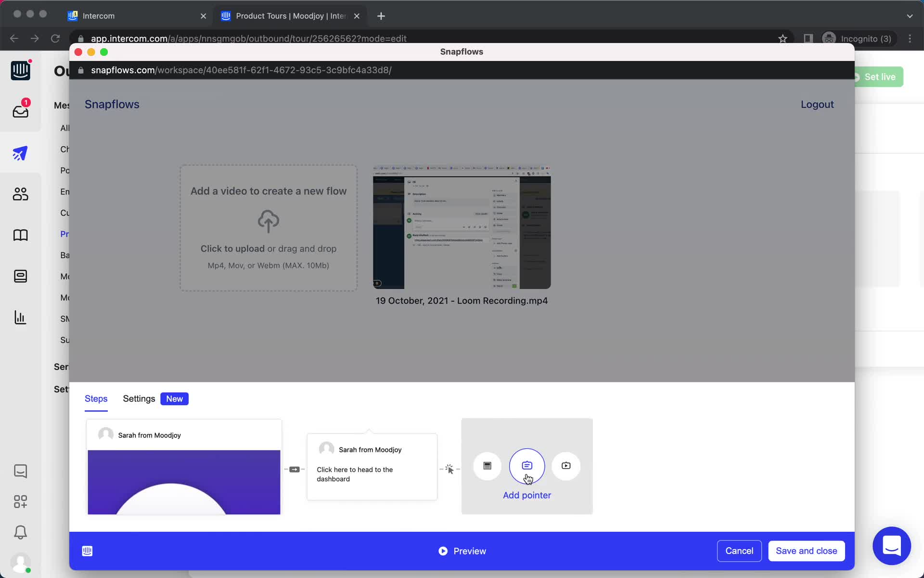The width and height of the screenshot is (924, 578).
Task: Select the Intercom sidebar People icon
Action: [20, 193]
